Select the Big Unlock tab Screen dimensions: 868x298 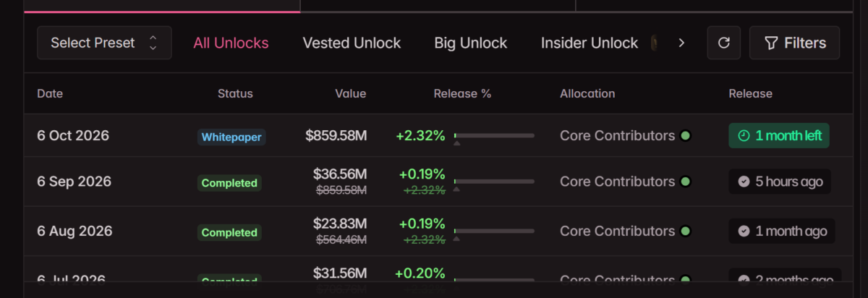471,43
